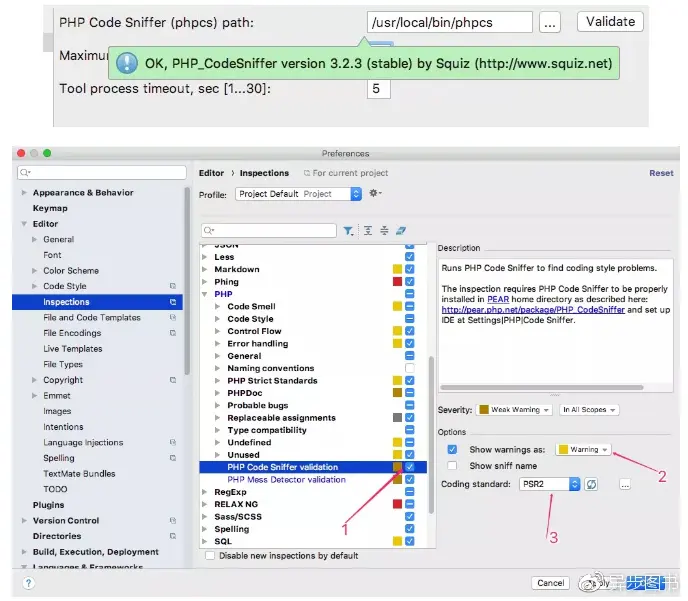Select Code Style in the settings sidebar

(x=65, y=286)
